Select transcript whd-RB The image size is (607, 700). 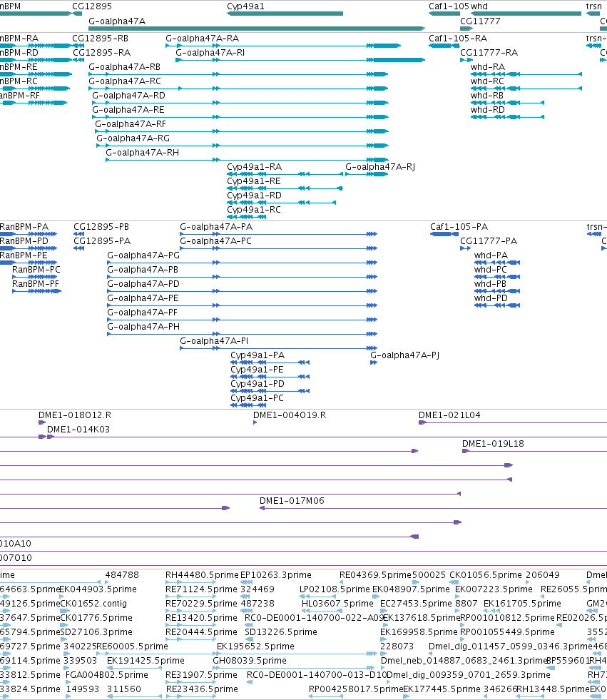[487, 96]
